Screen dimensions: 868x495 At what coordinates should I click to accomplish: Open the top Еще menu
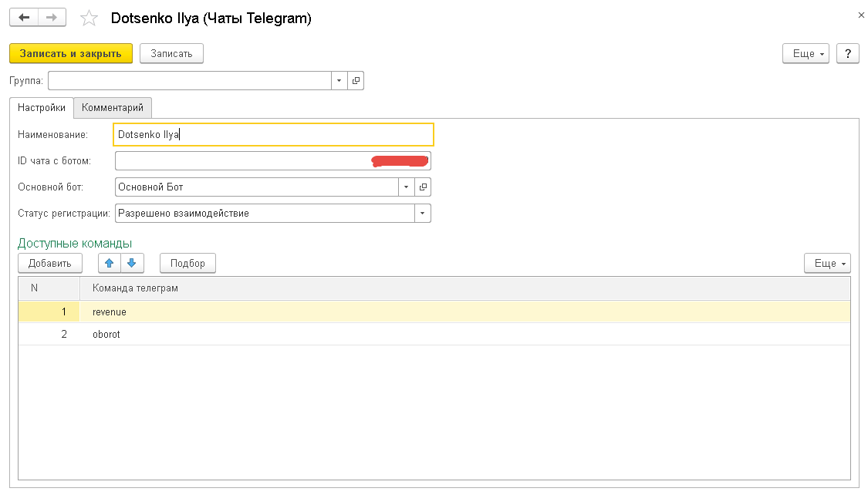pos(806,54)
